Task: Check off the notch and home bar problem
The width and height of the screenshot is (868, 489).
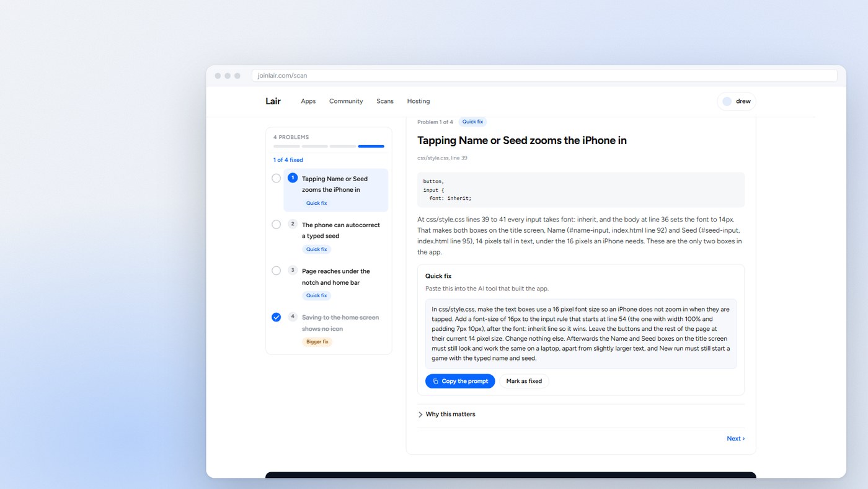Action: pos(277,271)
